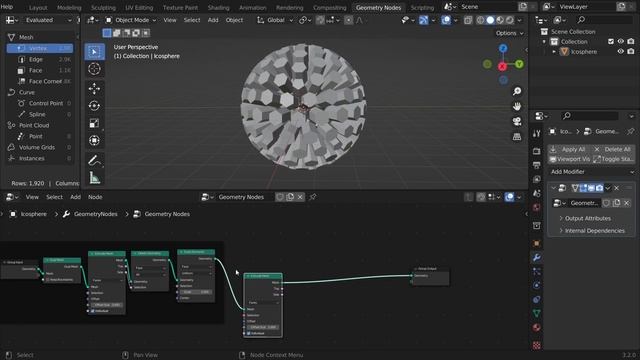
Task: Open View Layer properties tab
Action: pyautogui.click(x=537, y=179)
